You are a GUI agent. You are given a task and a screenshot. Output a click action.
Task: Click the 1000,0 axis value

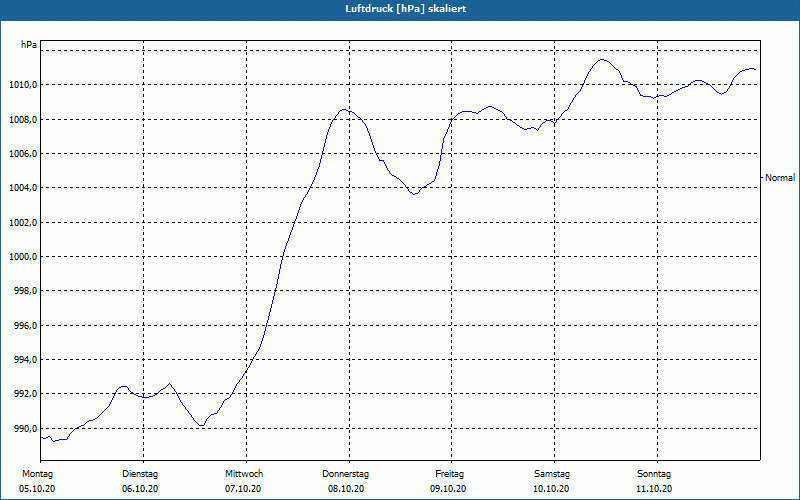(23, 257)
